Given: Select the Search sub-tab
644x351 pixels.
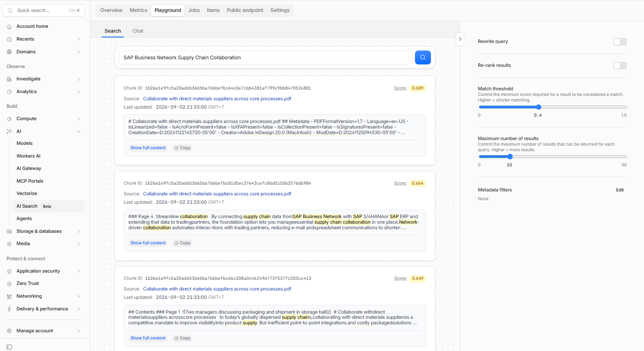Looking at the screenshot, I should coord(113,31).
